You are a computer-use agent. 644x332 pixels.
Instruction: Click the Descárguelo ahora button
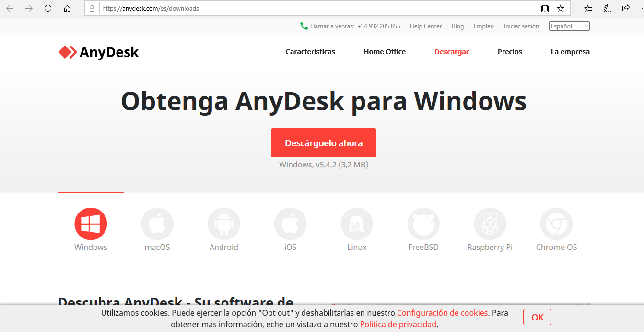(324, 142)
